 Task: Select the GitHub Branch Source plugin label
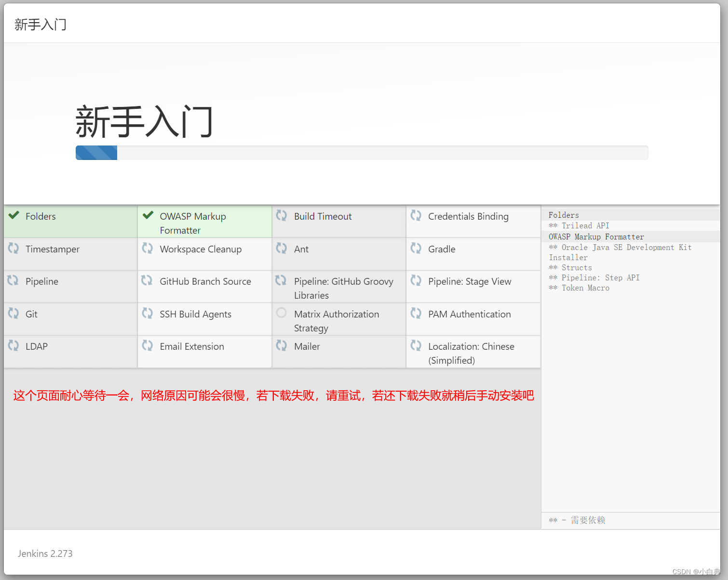click(205, 281)
